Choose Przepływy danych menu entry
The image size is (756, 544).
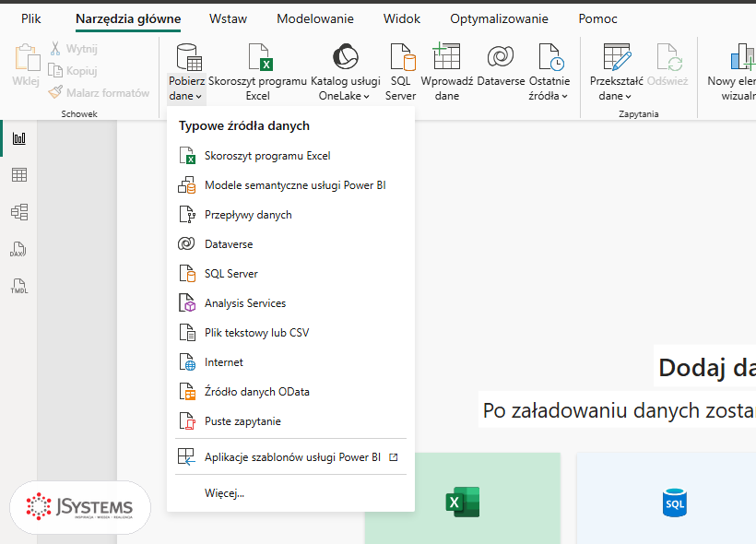tap(290, 215)
